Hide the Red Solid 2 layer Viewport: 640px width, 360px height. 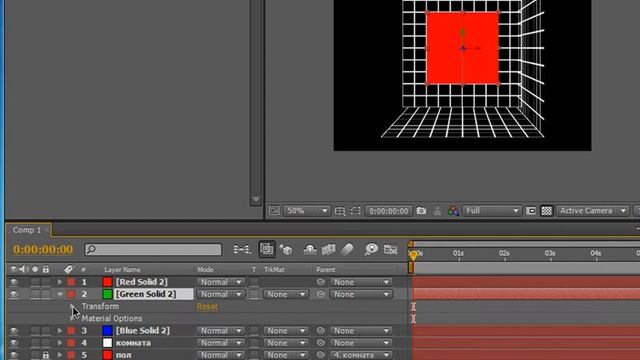[14, 282]
